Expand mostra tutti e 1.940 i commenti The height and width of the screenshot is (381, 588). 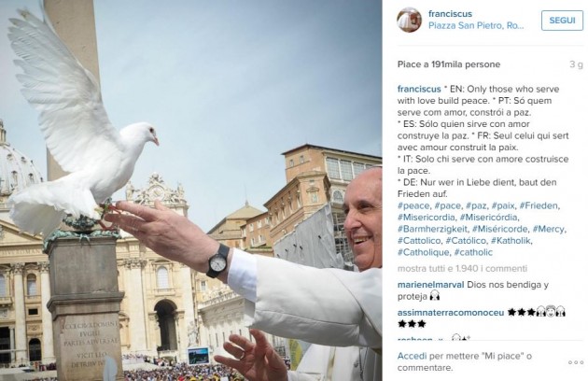(x=462, y=268)
